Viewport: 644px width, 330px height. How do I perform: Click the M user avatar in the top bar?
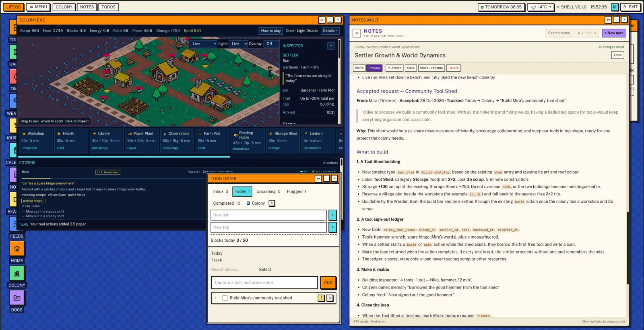click(615, 7)
